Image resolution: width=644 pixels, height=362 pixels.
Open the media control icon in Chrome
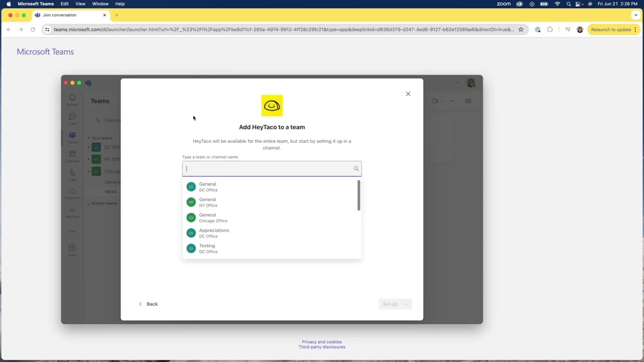pos(568,30)
